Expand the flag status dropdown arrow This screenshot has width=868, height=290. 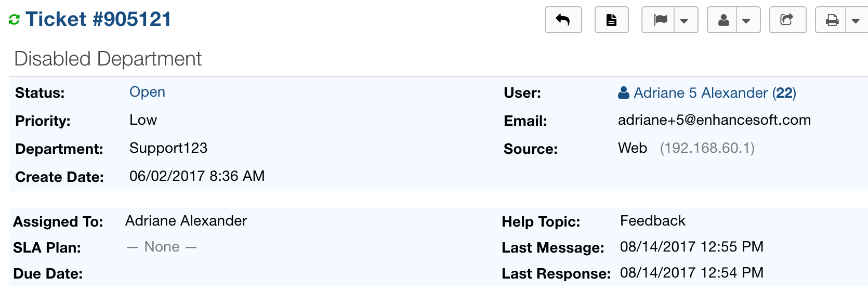(x=685, y=21)
